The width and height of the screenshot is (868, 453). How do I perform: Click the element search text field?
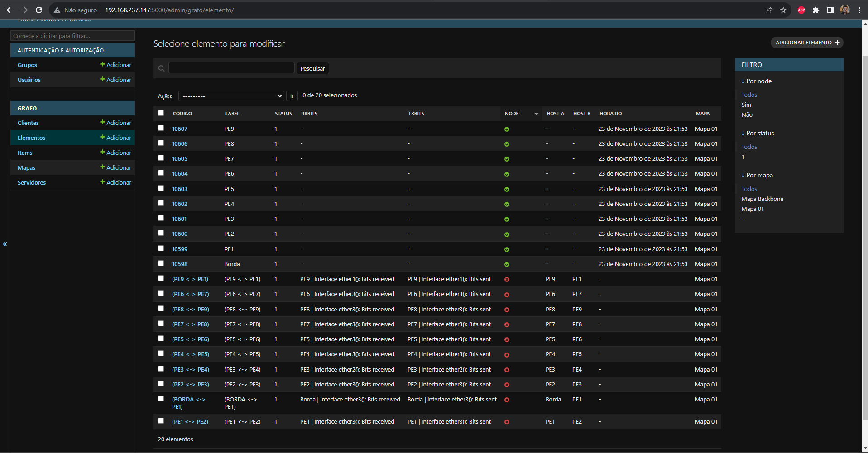point(231,68)
